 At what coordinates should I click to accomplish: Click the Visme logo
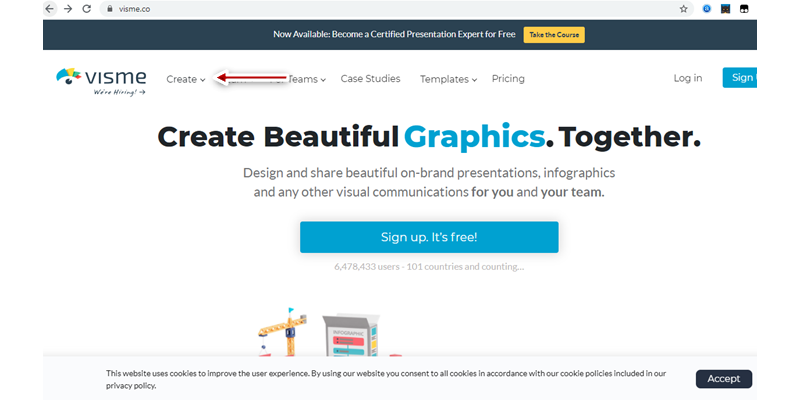(x=99, y=76)
